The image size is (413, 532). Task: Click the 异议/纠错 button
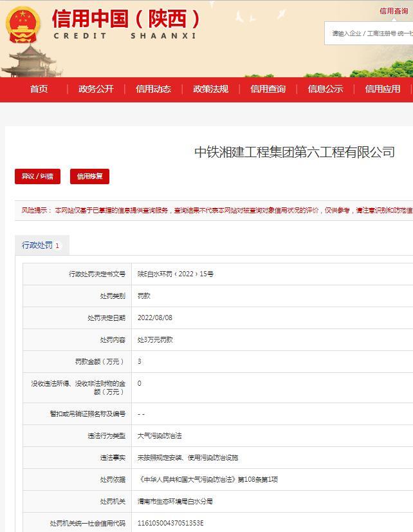click(37, 176)
